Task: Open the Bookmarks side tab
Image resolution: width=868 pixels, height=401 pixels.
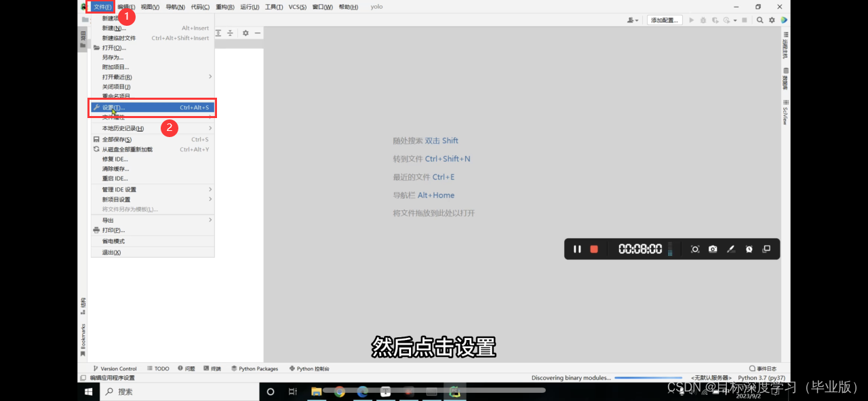Action: (x=83, y=339)
